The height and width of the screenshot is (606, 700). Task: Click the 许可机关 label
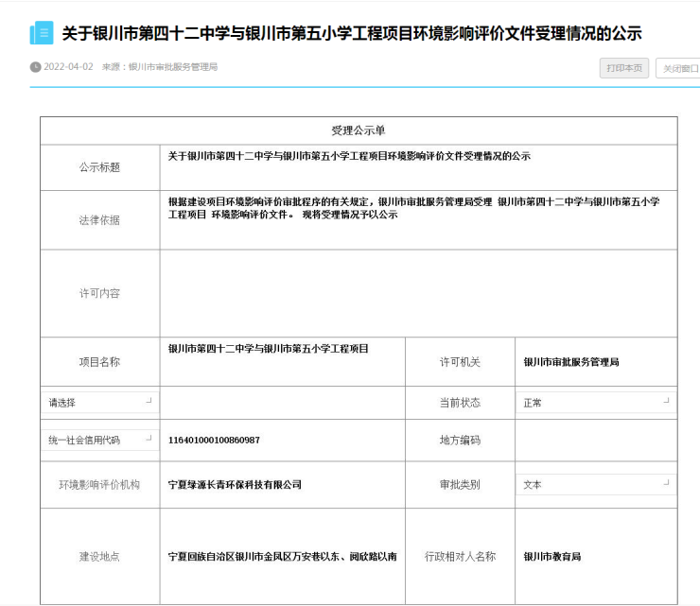(460, 362)
